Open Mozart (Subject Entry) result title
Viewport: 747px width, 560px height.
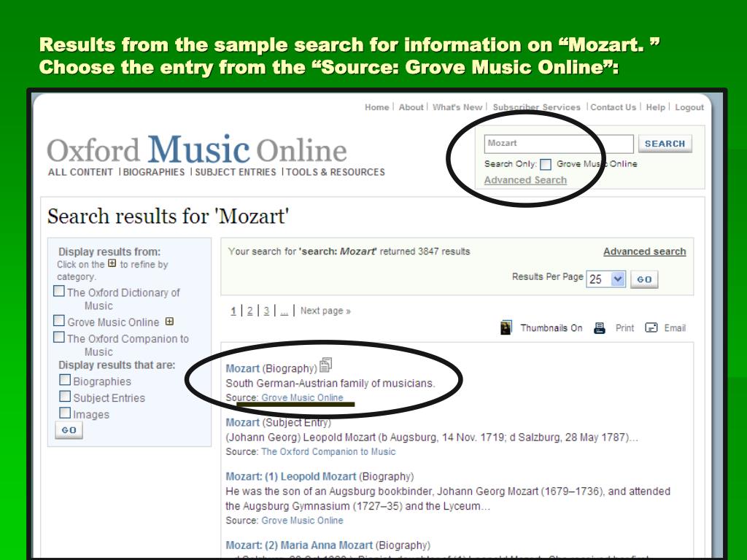pos(242,422)
